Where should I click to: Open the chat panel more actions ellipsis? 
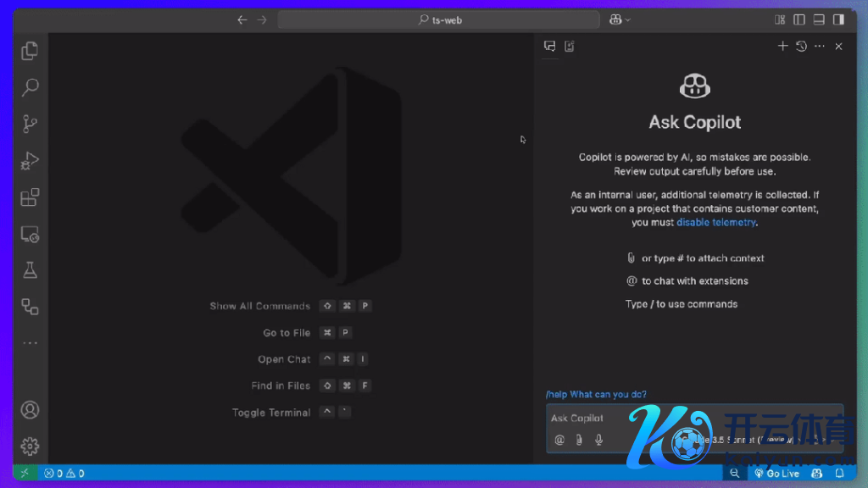(819, 47)
